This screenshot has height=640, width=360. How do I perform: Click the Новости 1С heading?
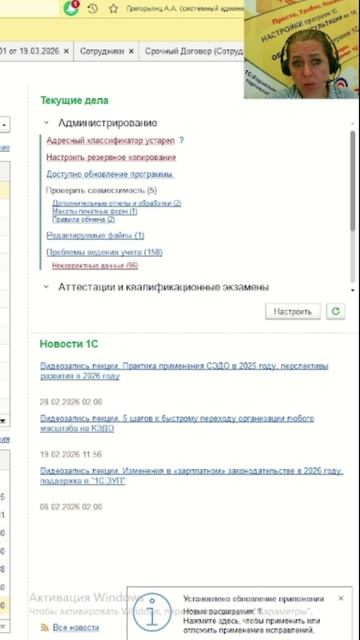pyautogui.click(x=69, y=344)
